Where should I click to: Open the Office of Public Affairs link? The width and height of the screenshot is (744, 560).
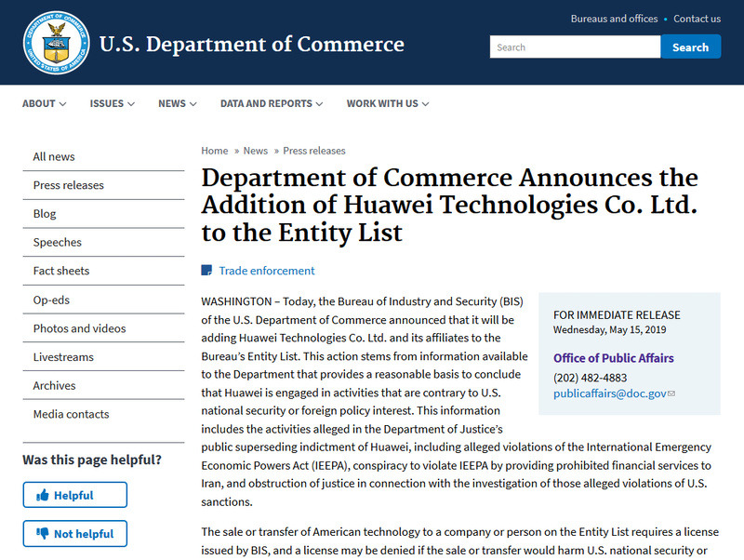coord(614,358)
